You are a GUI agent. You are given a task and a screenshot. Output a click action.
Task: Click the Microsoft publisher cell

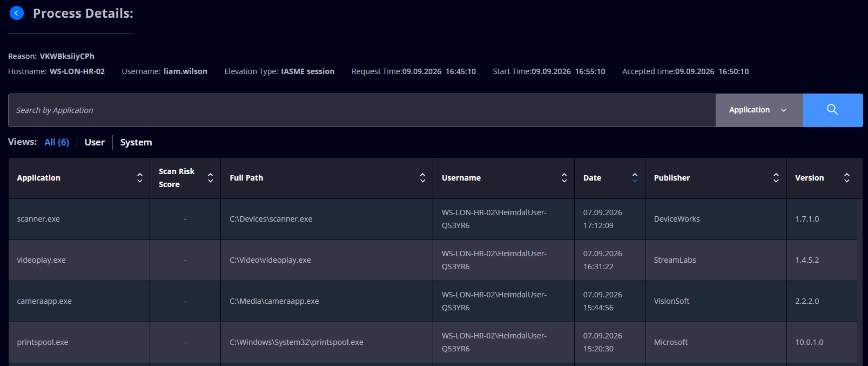point(716,342)
